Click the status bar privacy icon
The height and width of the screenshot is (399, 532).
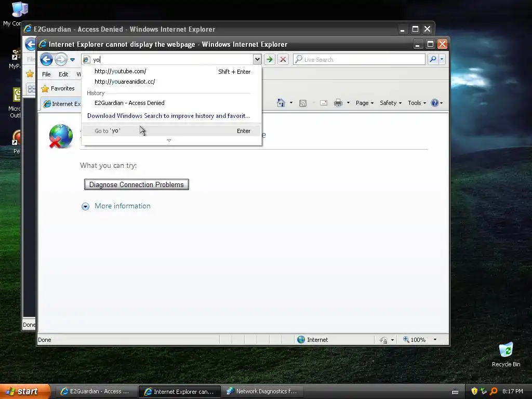[x=383, y=340]
